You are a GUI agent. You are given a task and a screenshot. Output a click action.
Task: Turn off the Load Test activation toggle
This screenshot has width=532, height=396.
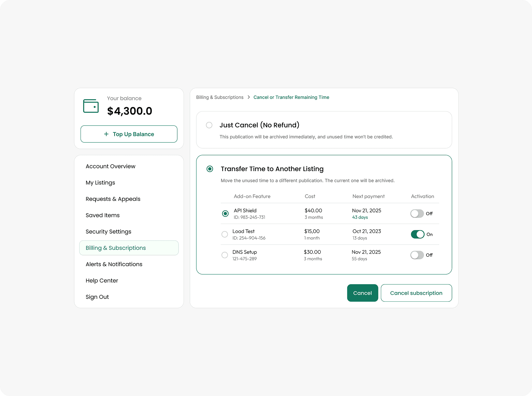click(417, 234)
